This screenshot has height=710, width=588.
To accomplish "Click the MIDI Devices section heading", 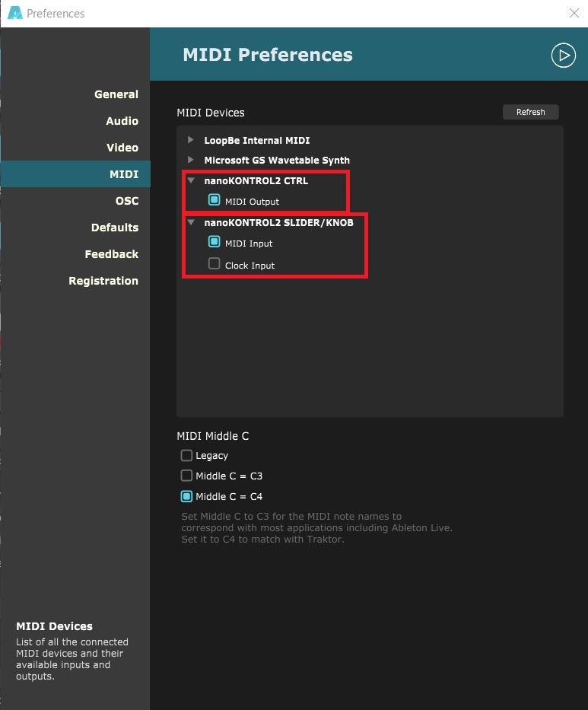I will click(211, 113).
